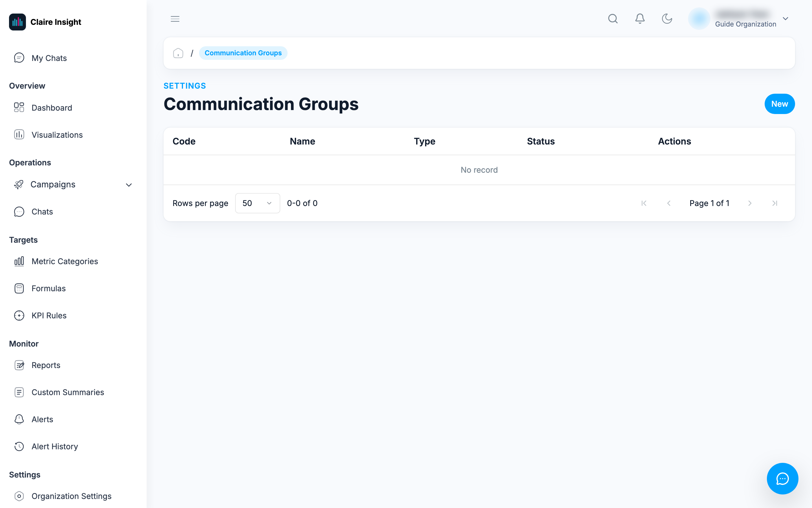Screen dimensions: 812x508
Task: Click the Custom Summaries document icon
Action: coord(19,392)
